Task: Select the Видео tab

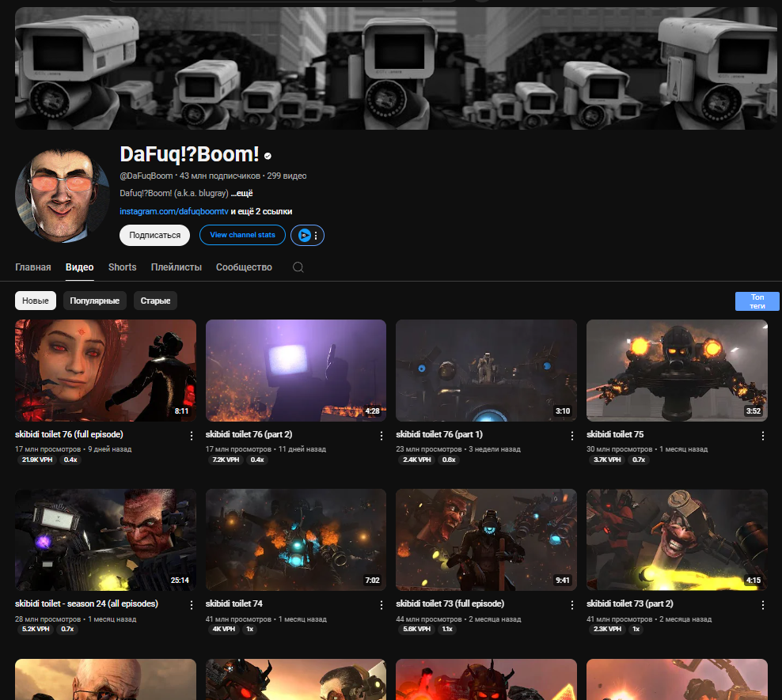Action: tap(80, 267)
